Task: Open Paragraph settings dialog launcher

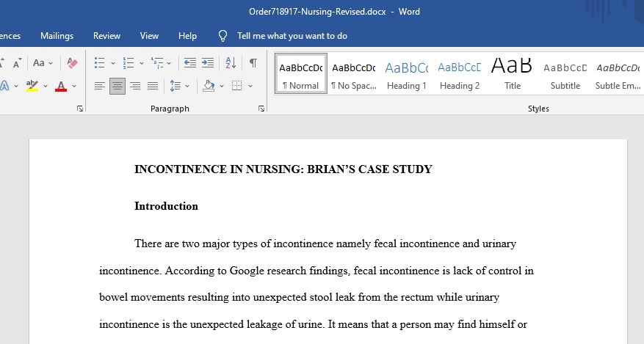Action: [261, 109]
